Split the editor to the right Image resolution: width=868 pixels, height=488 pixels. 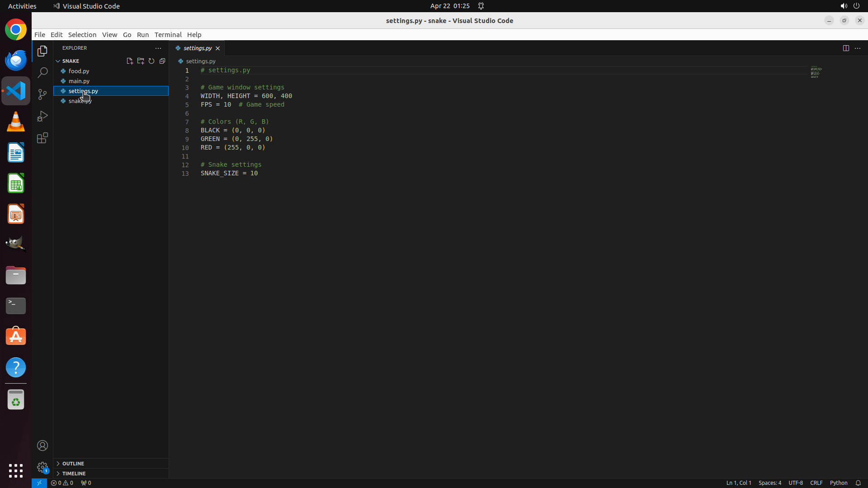[x=846, y=48]
